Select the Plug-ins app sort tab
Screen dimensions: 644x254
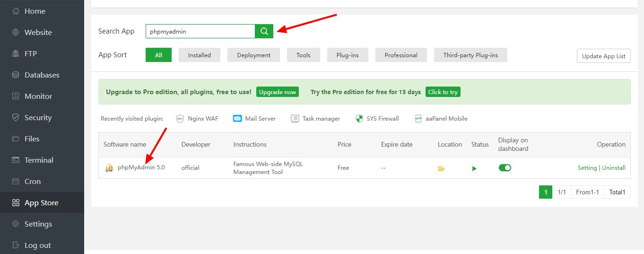click(348, 55)
